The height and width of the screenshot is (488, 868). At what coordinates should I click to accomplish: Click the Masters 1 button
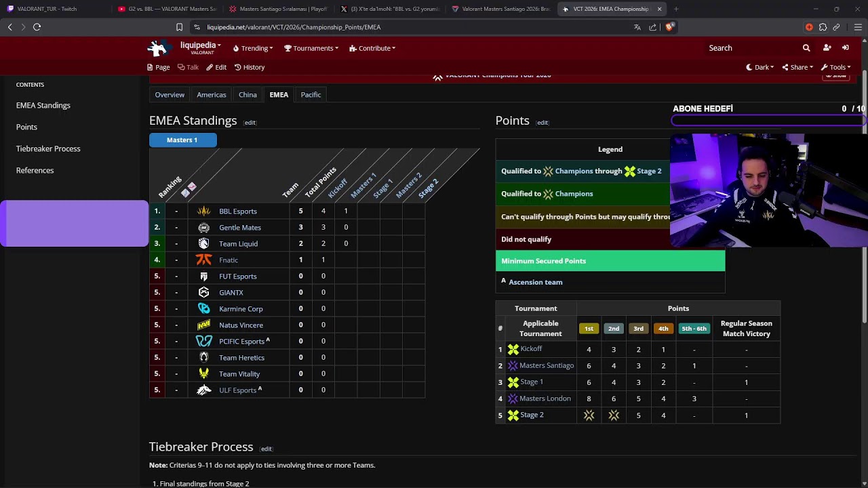click(x=182, y=140)
